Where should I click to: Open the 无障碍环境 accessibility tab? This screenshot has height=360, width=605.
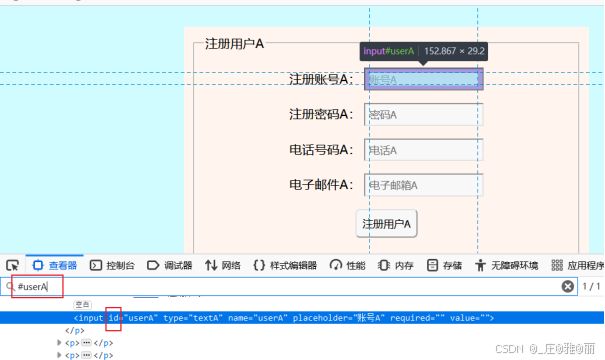click(506, 265)
